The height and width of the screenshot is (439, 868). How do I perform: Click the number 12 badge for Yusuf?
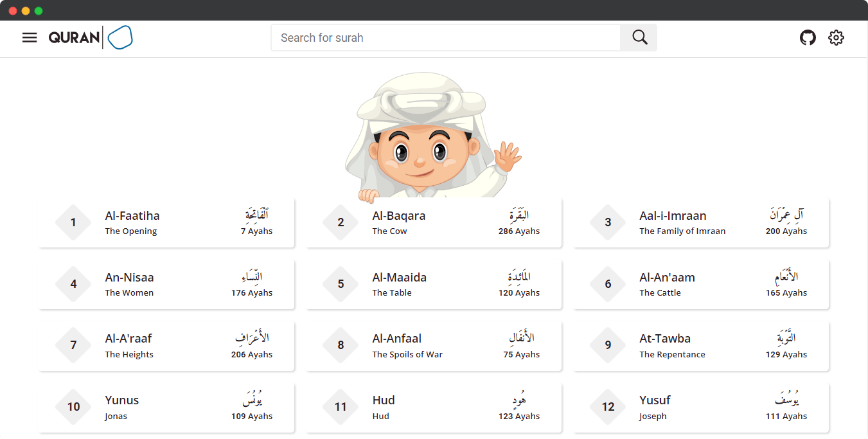point(608,407)
